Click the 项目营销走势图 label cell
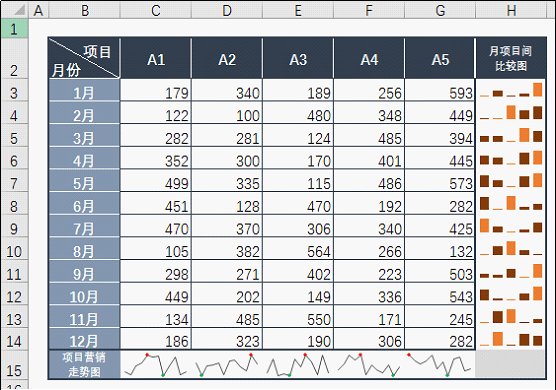The width and height of the screenshot is (556, 390). [x=84, y=364]
